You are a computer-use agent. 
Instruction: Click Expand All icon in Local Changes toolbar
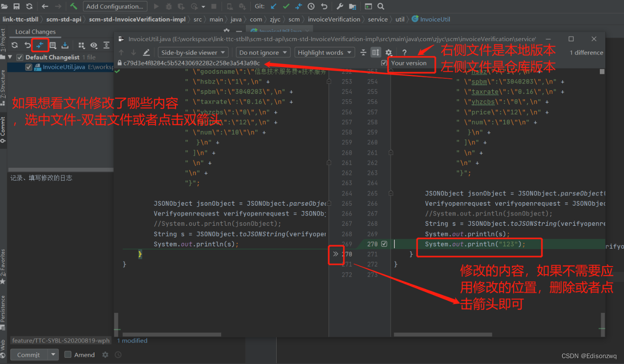click(x=107, y=45)
